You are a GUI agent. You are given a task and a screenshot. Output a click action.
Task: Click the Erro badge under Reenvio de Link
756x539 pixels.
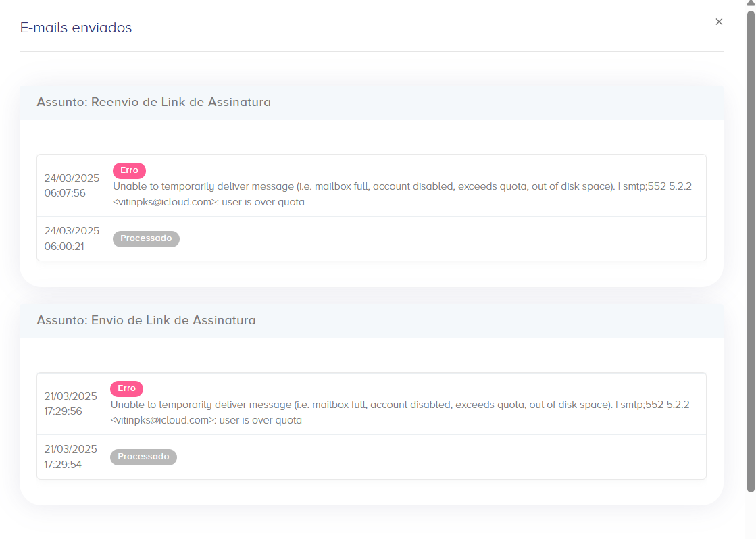tap(129, 171)
